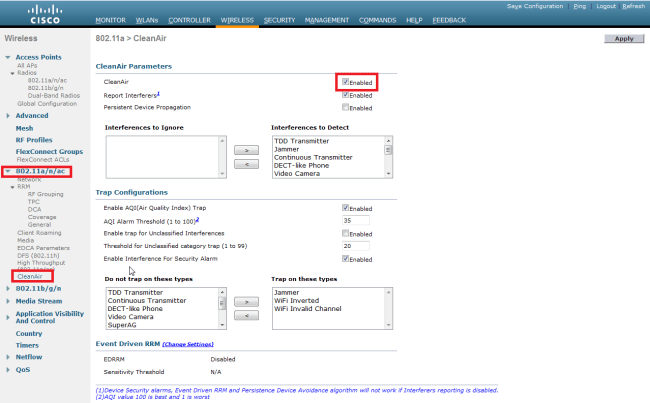Image resolution: width=650 pixels, height=403 pixels.
Task: Expand the Advanced sidebar section
Action: pos(7,115)
